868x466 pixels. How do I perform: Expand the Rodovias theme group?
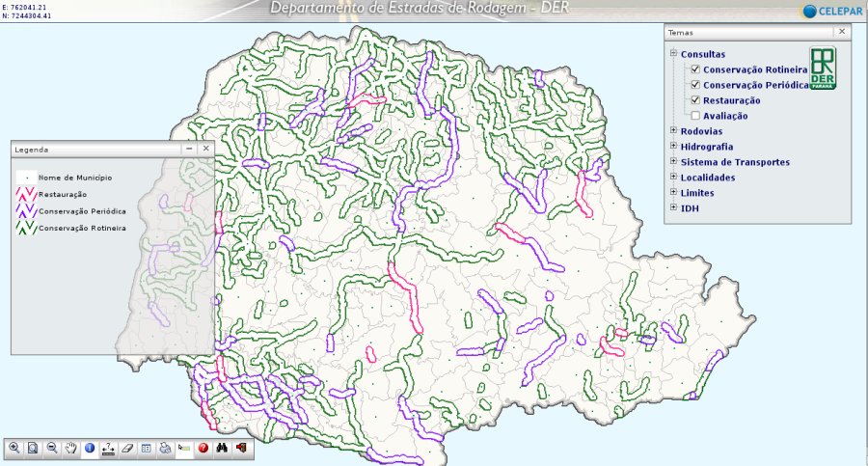coord(672,130)
